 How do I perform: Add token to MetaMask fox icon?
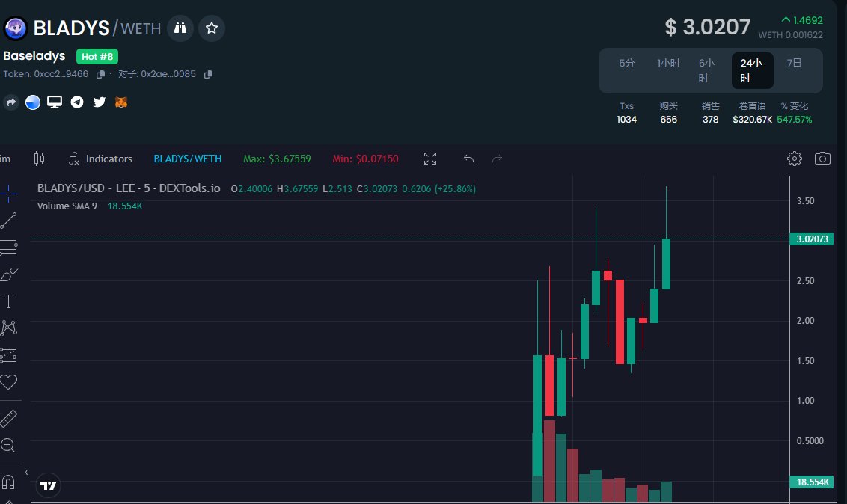click(121, 102)
